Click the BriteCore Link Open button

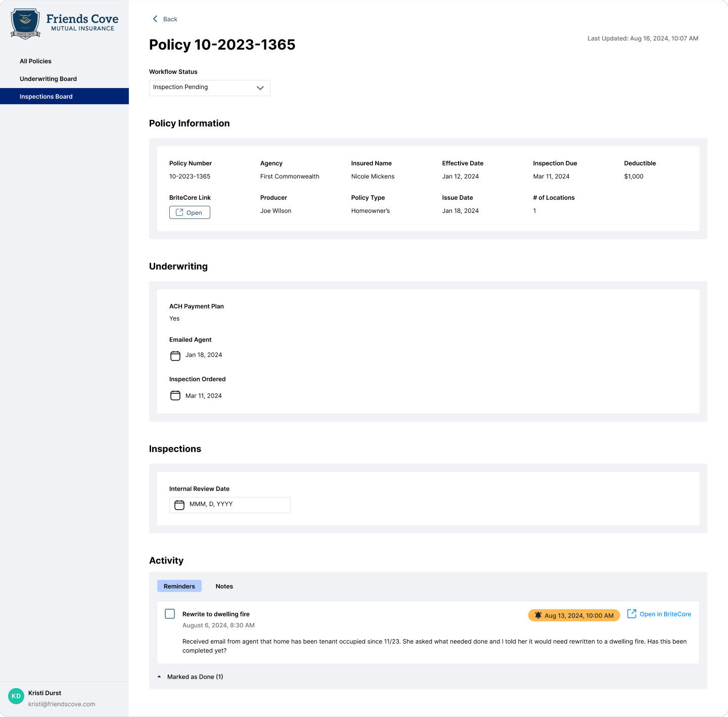click(190, 213)
